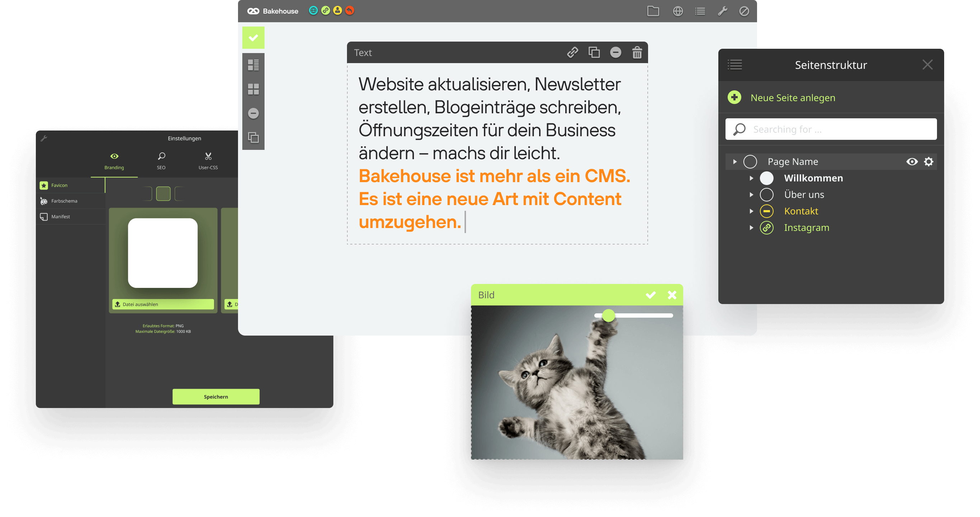
Task: Click the Speichern button in Einstellungen
Action: [x=216, y=396]
